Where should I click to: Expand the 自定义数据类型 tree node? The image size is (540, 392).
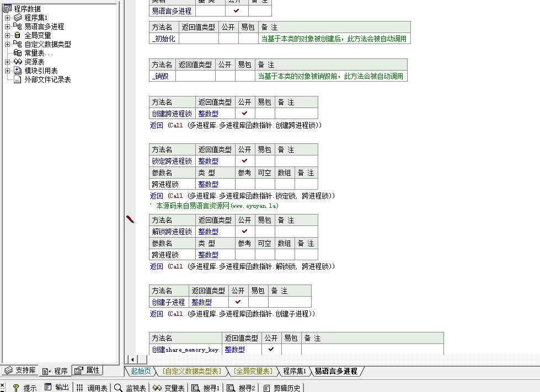[x=7, y=44]
